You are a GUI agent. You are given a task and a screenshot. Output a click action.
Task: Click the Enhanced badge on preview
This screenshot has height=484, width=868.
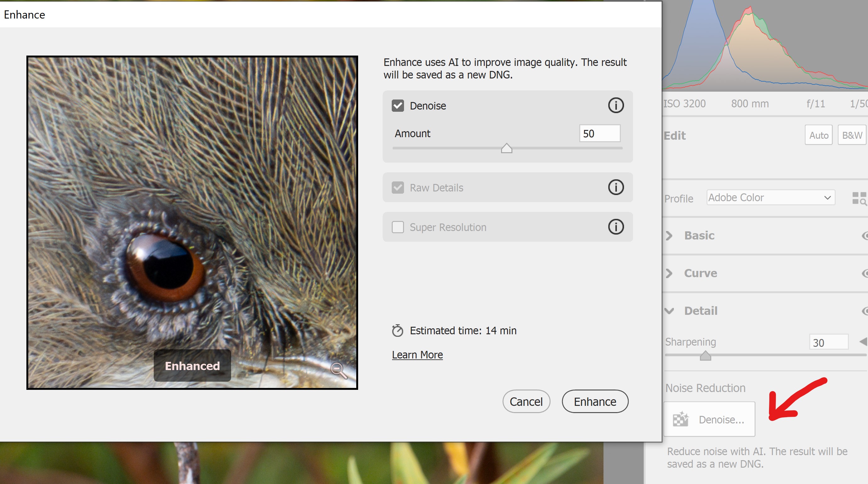click(x=192, y=366)
